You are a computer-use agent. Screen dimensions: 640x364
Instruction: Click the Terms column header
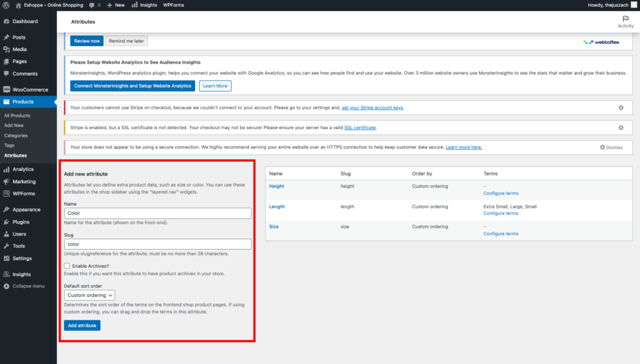[490, 174]
